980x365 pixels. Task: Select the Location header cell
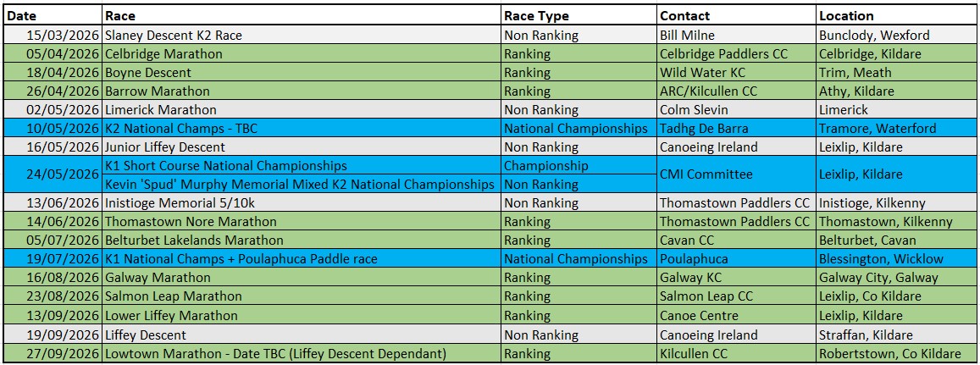point(894,16)
